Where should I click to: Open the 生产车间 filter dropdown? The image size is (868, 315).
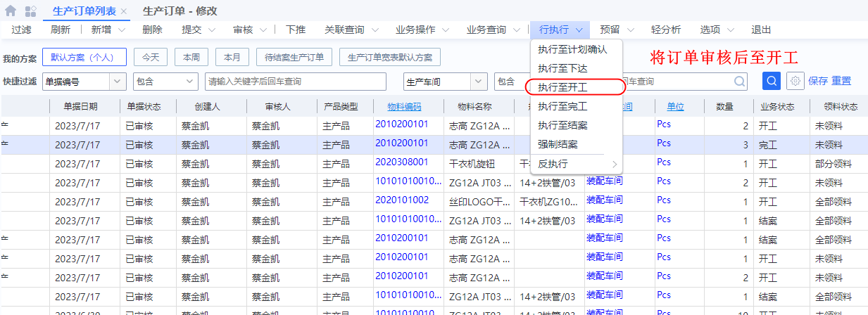click(477, 82)
